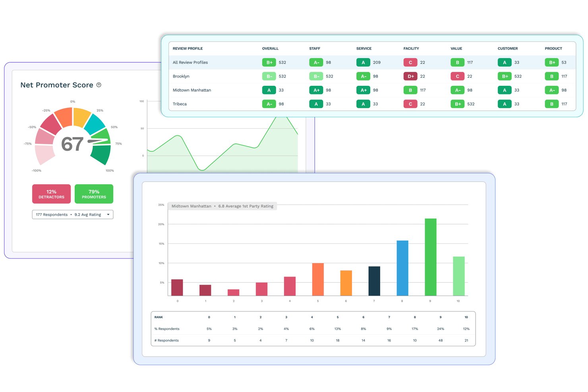Click the STAFF column header
Screen dimensions: 588x392
point(315,48)
